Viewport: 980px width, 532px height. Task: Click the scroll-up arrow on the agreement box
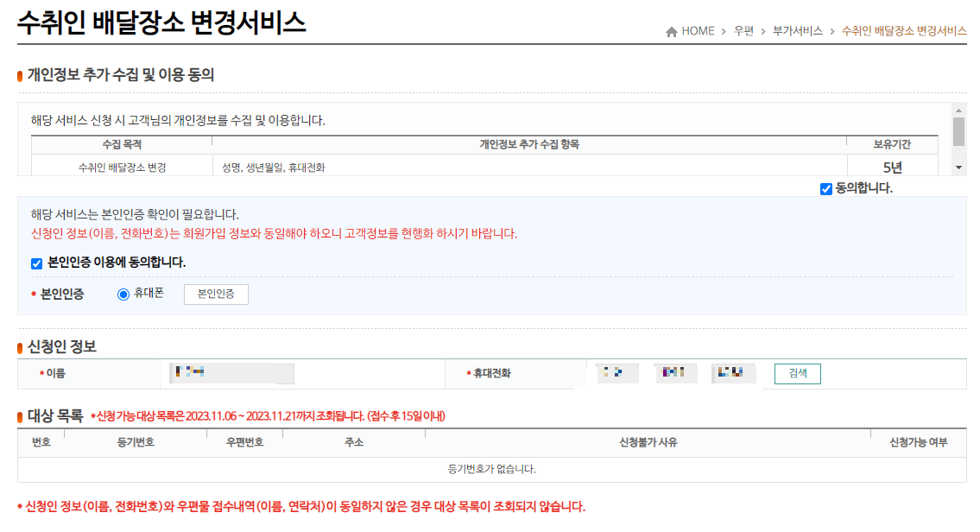[958, 110]
